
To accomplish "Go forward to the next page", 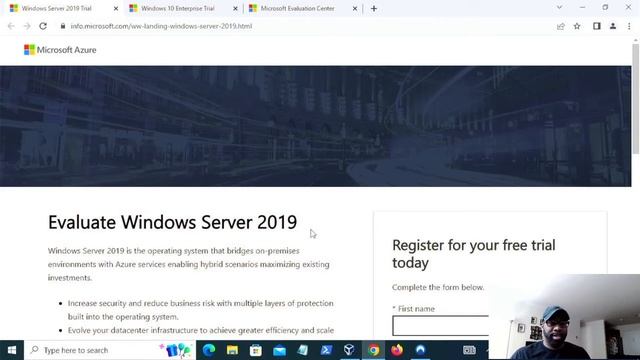I will tap(27, 26).
